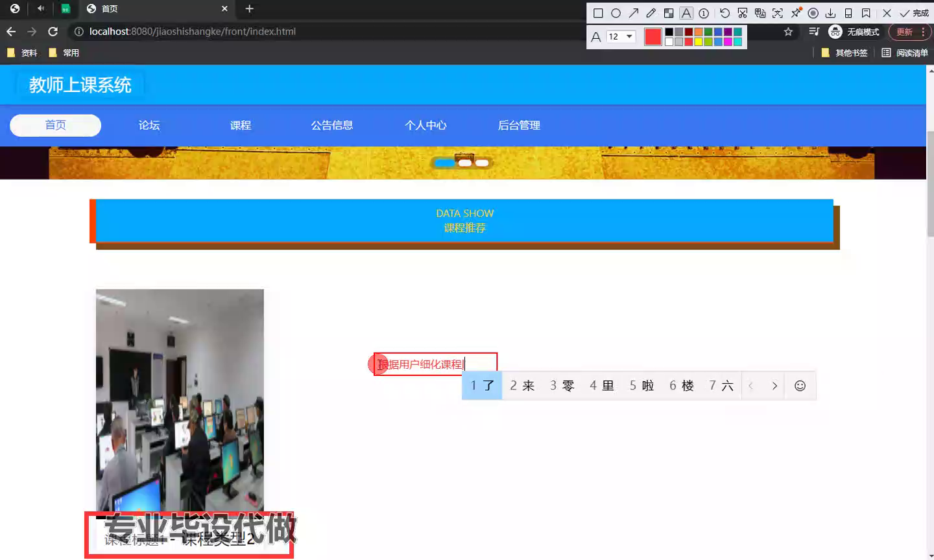This screenshot has height=560, width=934.
Task: Open the 后台管理 navigation item
Action: click(x=519, y=125)
